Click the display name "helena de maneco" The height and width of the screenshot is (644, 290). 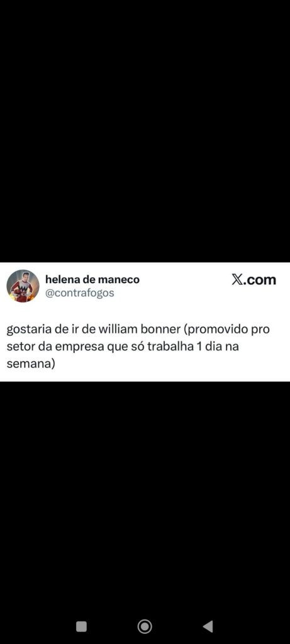(92, 280)
